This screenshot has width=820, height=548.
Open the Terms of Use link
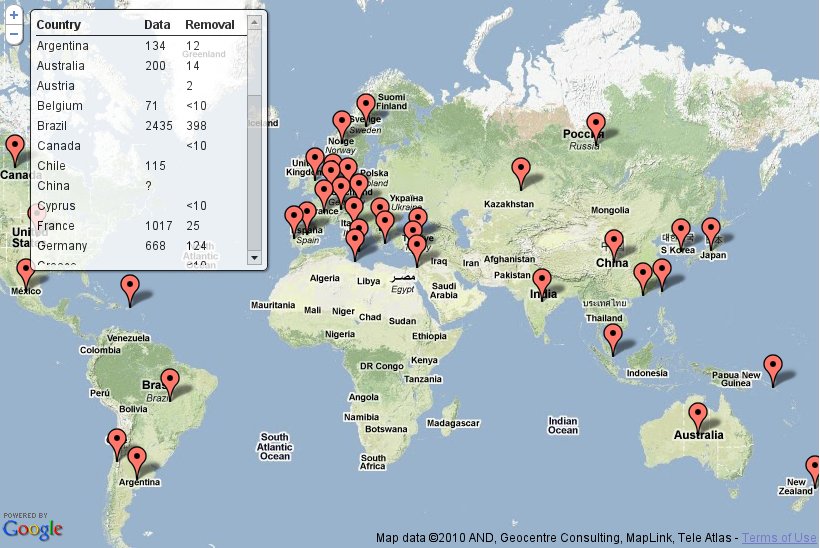click(779, 538)
